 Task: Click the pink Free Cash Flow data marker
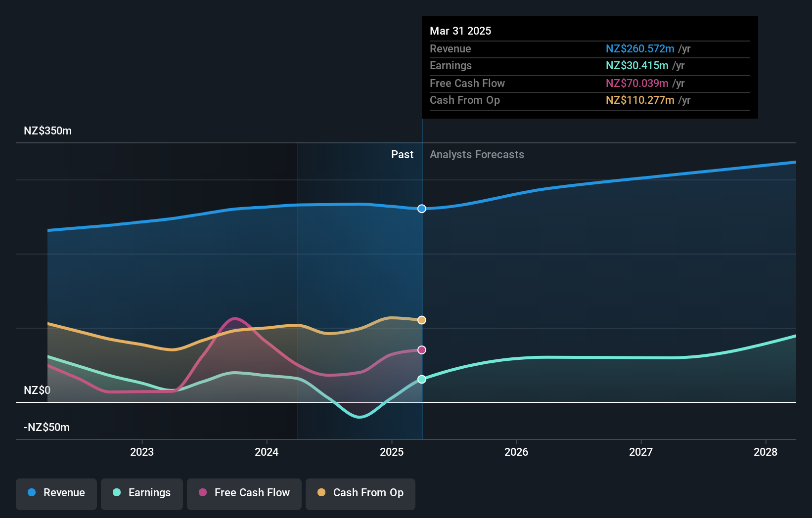coord(422,350)
